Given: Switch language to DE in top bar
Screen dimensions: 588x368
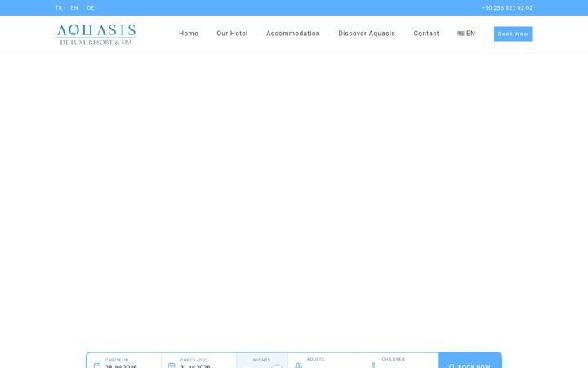Looking at the screenshot, I should click(x=91, y=8).
